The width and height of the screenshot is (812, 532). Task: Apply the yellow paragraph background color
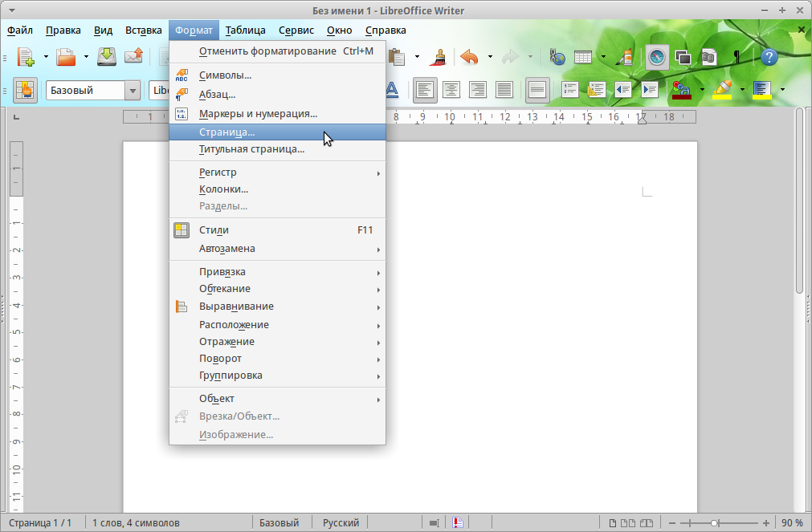761,90
